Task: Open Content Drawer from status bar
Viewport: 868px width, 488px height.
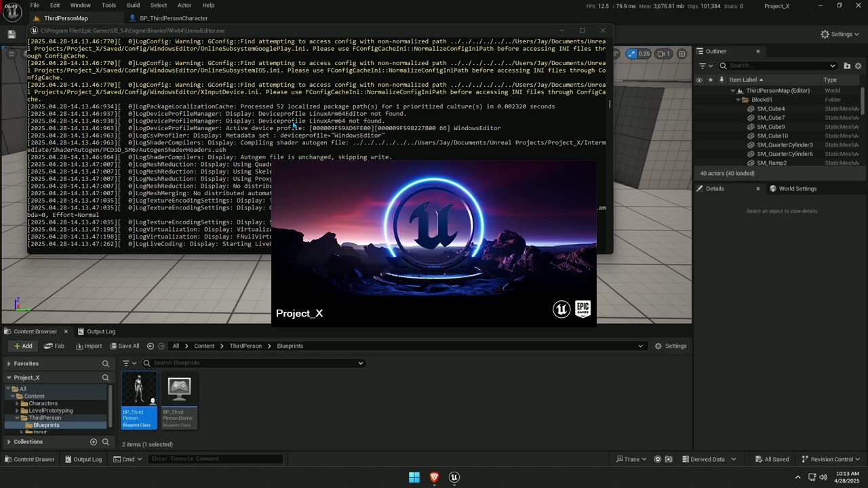Action: (x=29, y=459)
